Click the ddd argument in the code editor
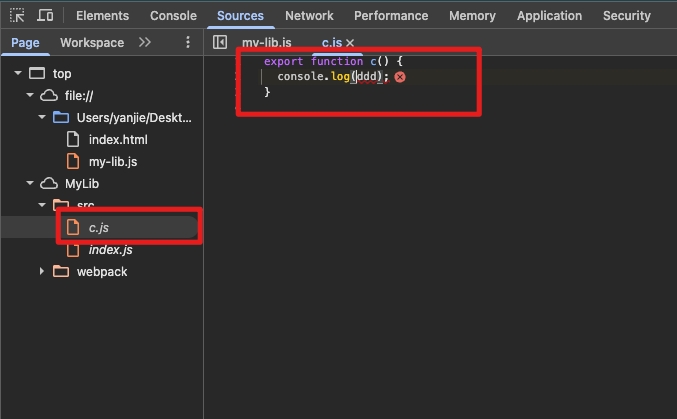Viewport: 677px width, 419px height. [368, 77]
